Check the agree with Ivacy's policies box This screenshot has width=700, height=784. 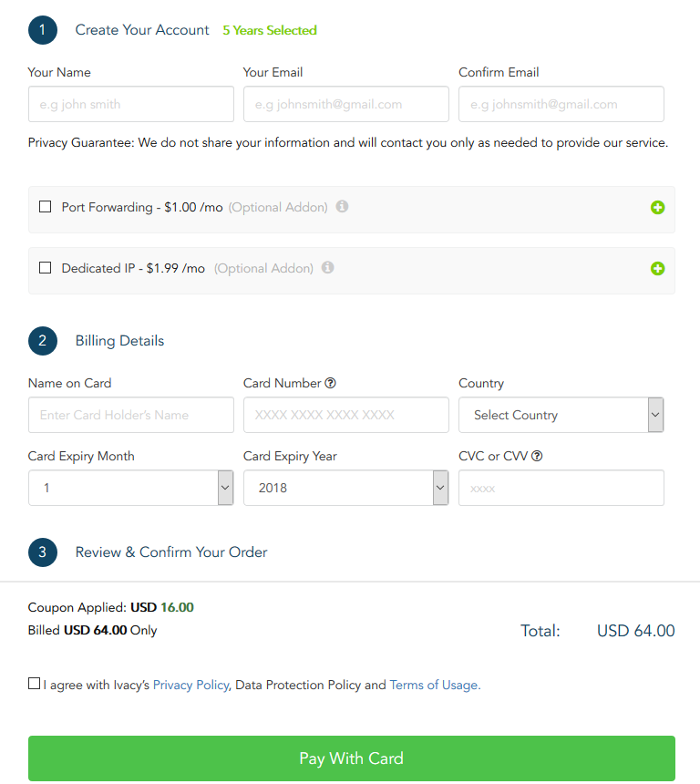tap(34, 684)
